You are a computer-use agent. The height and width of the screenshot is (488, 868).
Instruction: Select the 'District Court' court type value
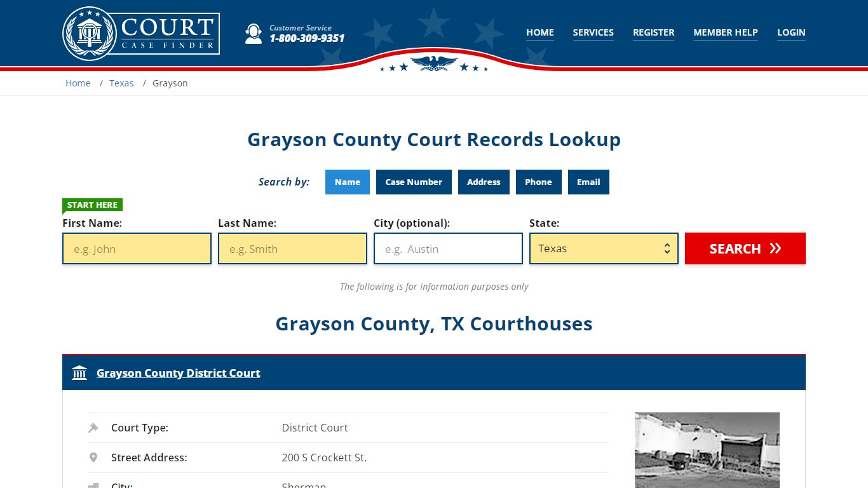point(315,428)
